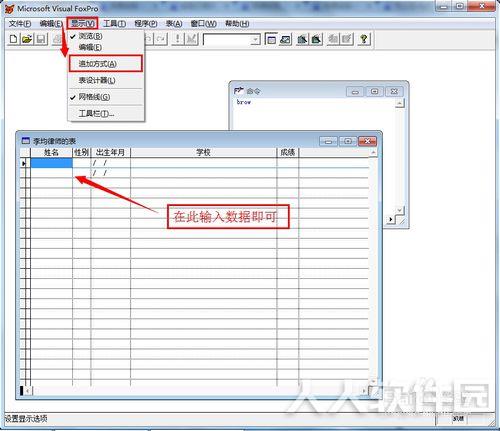Click the first row's 成绩 cell
Image resolution: width=500 pixels, height=431 pixels.
point(288,163)
